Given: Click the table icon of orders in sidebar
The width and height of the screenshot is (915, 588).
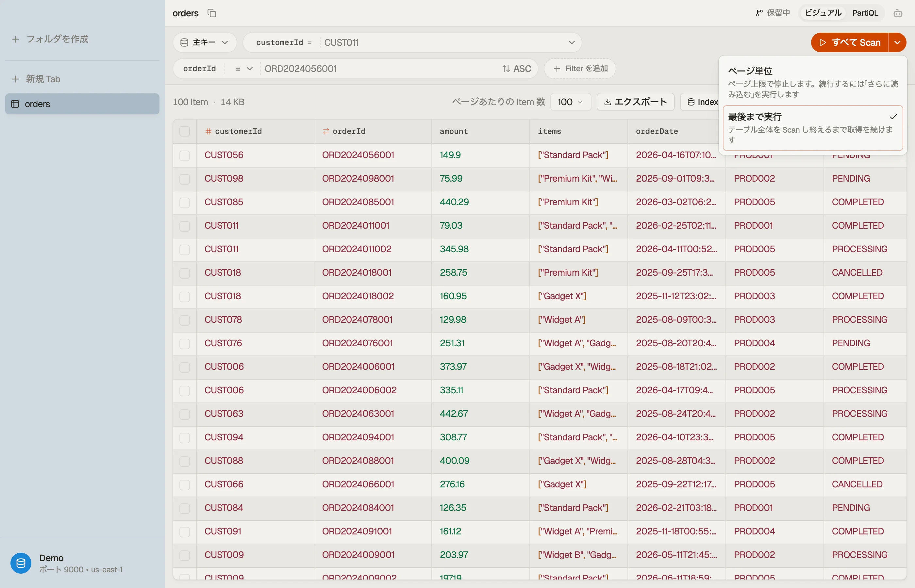Looking at the screenshot, I should point(15,104).
